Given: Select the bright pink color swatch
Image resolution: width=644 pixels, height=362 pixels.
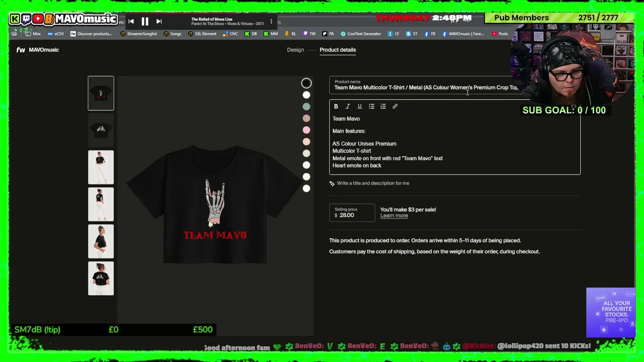Looking at the screenshot, I should (x=306, y=130).
